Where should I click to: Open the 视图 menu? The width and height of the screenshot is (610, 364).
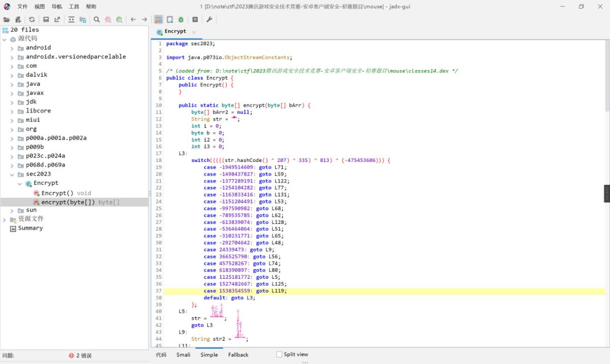pos(40,7)
